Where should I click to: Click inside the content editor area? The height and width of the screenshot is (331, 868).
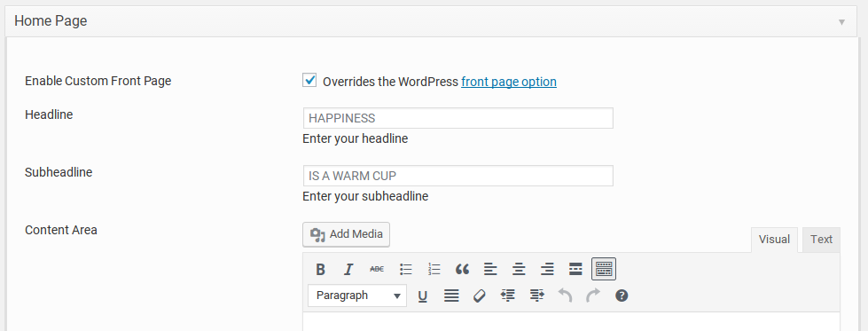(x=571, y=321)
